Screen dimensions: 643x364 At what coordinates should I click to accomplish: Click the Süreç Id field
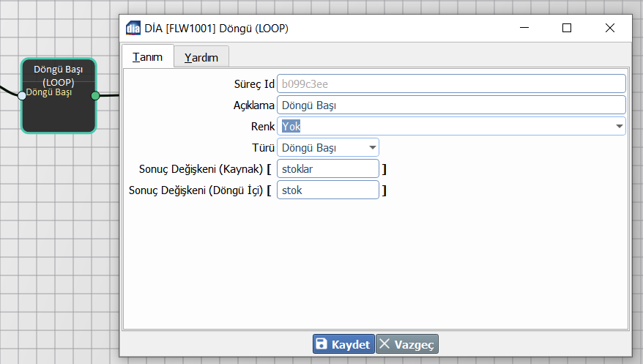click(x=450, y=84)
